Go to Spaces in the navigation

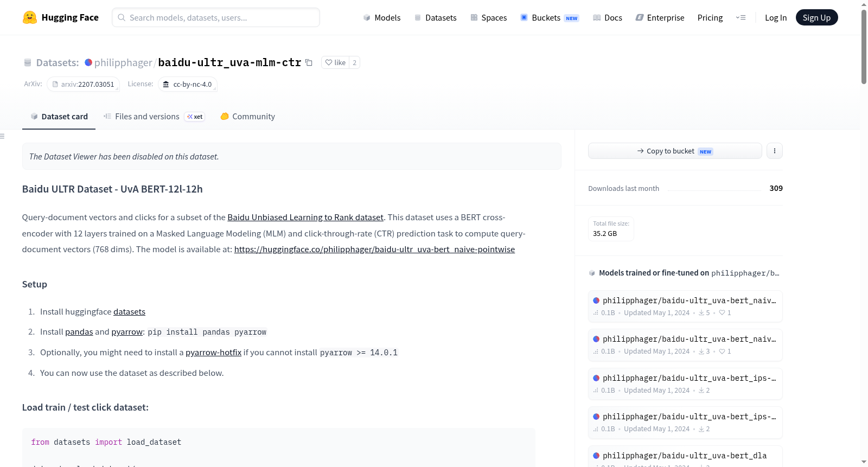click(x=488, y=17)
